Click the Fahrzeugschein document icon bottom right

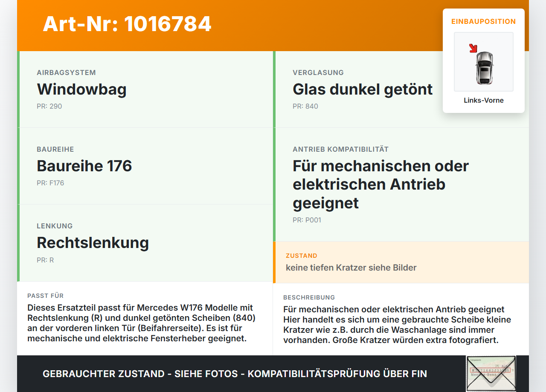[x=491, y=373]
